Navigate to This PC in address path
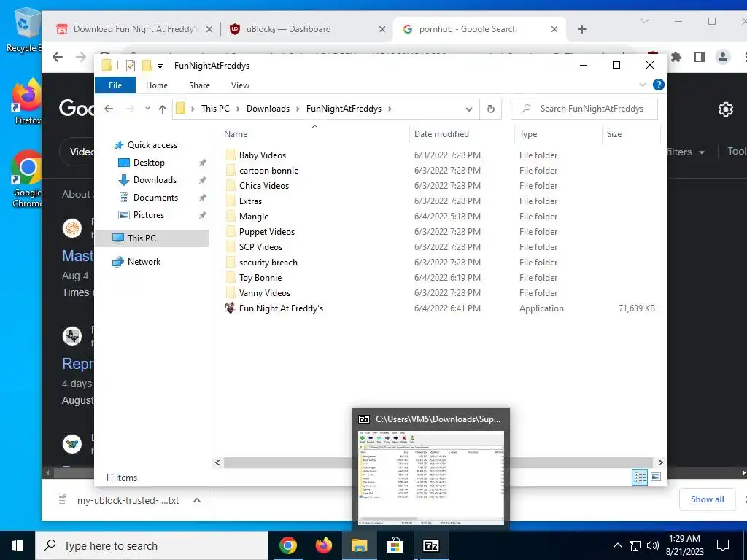The height and width of the screenshot is (560, 747). point(215,109)
